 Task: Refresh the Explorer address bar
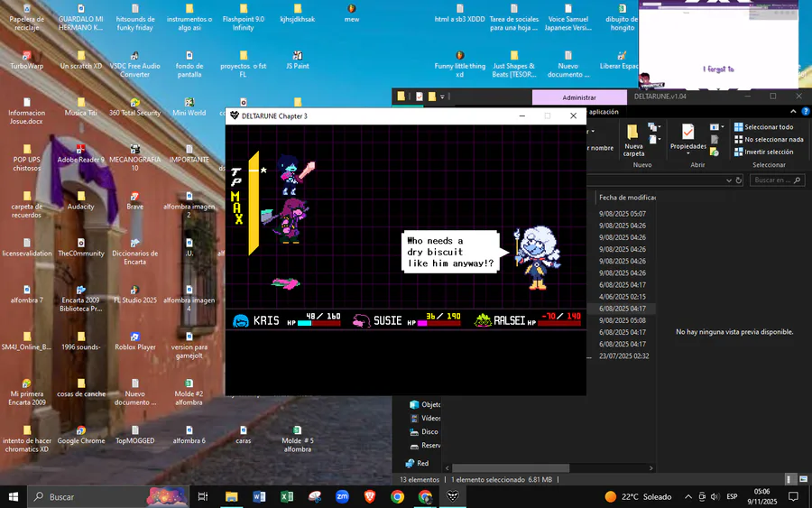(x=739, y=180)
